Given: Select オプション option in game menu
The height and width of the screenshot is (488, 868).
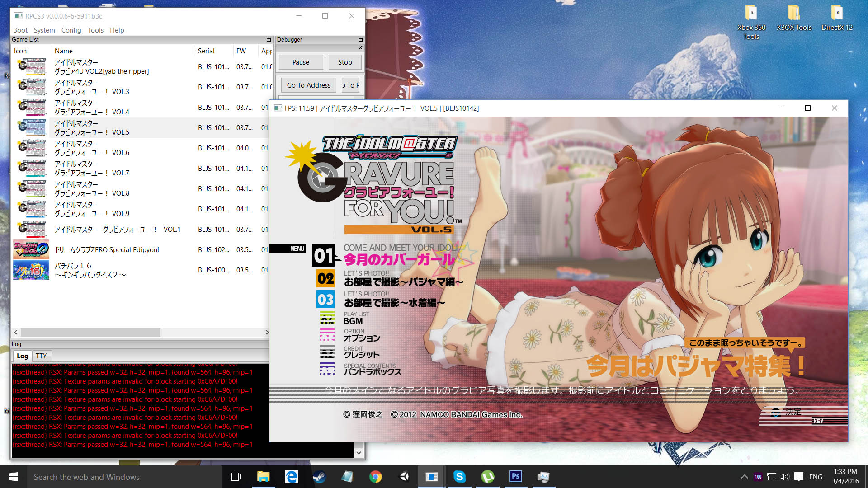Looking at the screenshot, I should coord(362,338).
